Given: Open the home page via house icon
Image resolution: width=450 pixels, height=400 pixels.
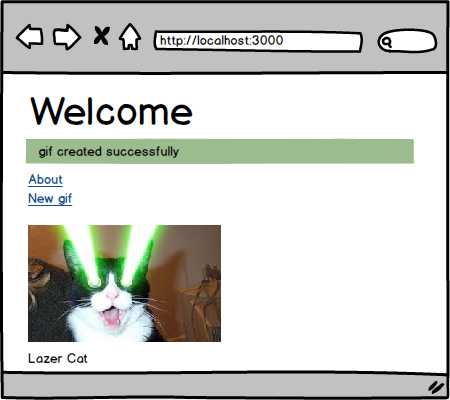Looking at the screenshot, I should click(x=130, y=37).
